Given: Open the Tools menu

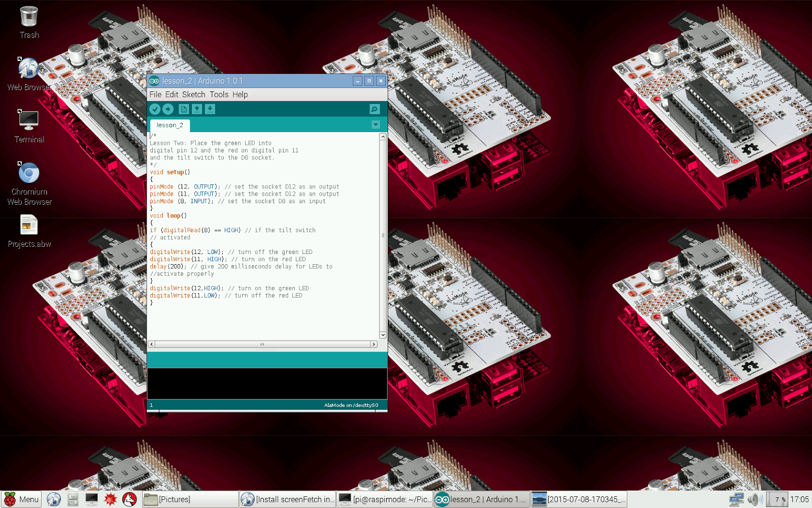Looking at the screenshot, I should coord(219,94).
